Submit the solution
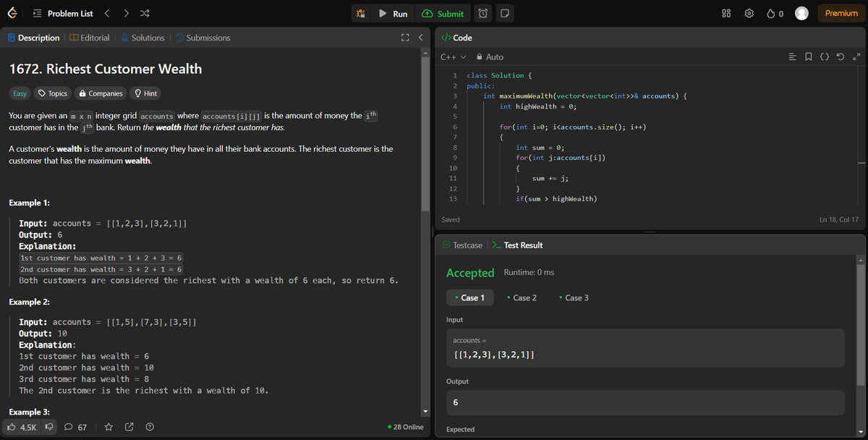The width and height of the screenshot is (868, 440). (443, 14)
